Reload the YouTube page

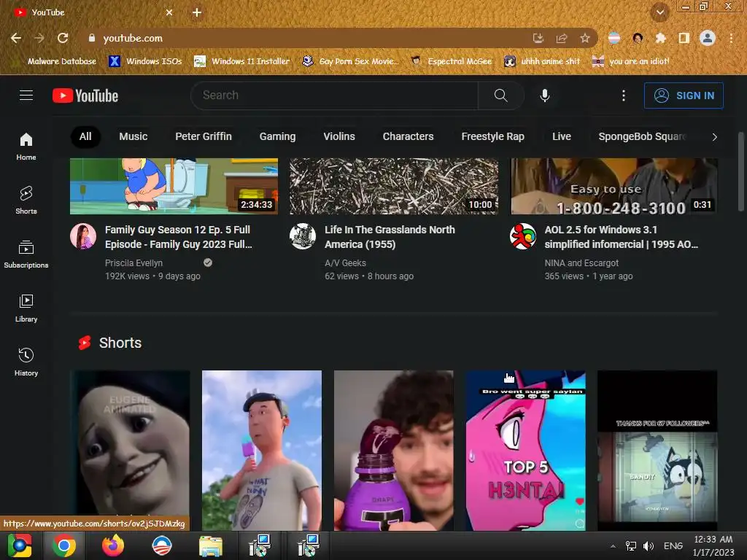click(x=63, y=38)
